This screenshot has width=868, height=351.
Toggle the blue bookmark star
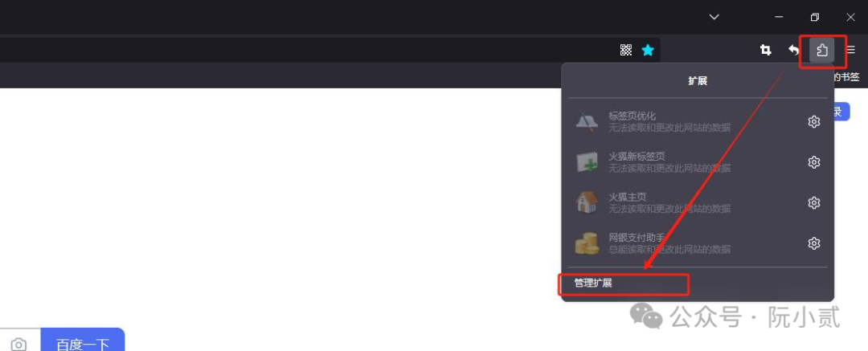point(648,51)
